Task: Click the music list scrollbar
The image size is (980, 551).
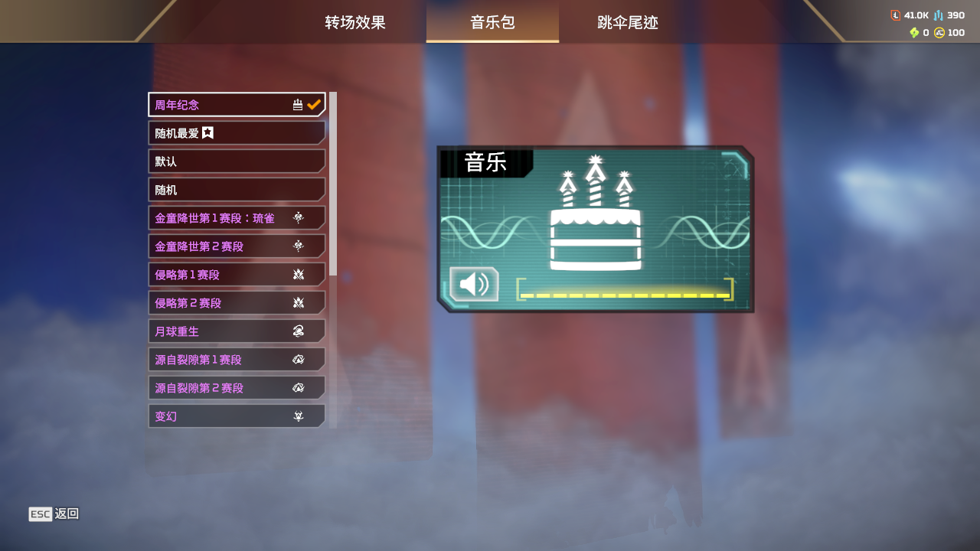Action: (x=333, y=184)
